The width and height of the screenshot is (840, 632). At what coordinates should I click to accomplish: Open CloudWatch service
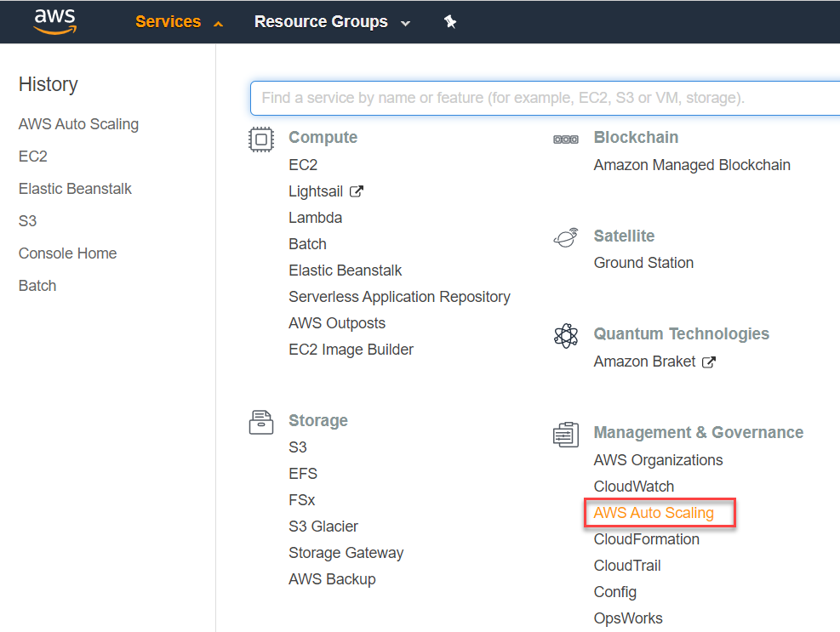coord(634,487)
